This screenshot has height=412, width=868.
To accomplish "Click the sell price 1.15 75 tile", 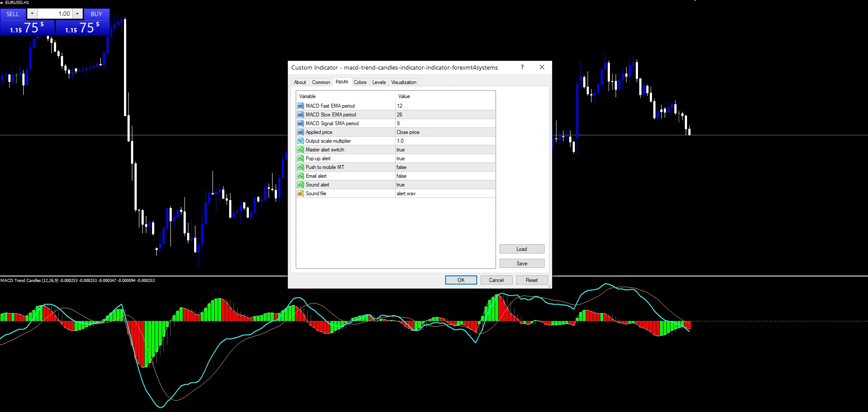I will [27, 28].
